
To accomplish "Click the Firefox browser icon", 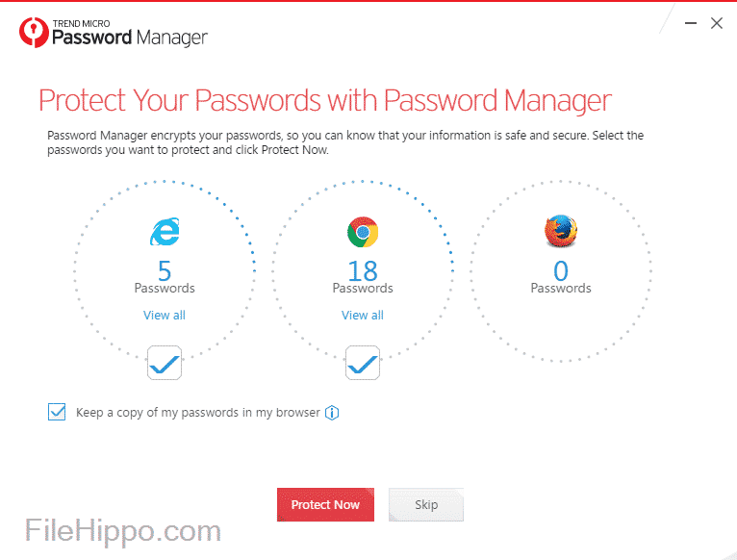I will coord(561,231).
